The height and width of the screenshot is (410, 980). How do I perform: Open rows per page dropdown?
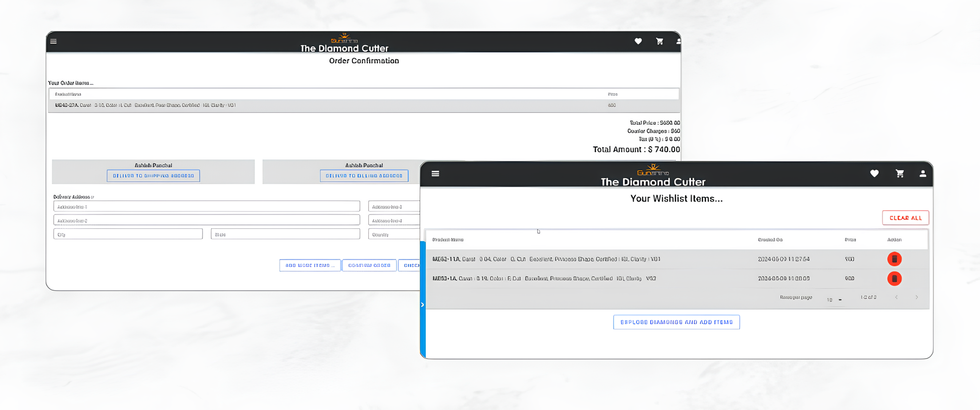tap(834, 300)
